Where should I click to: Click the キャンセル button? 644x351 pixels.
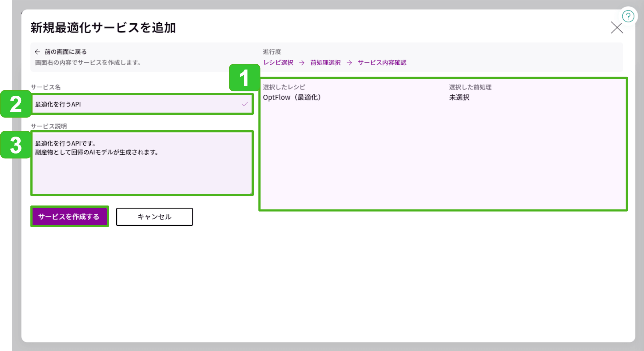coord(154,217)
